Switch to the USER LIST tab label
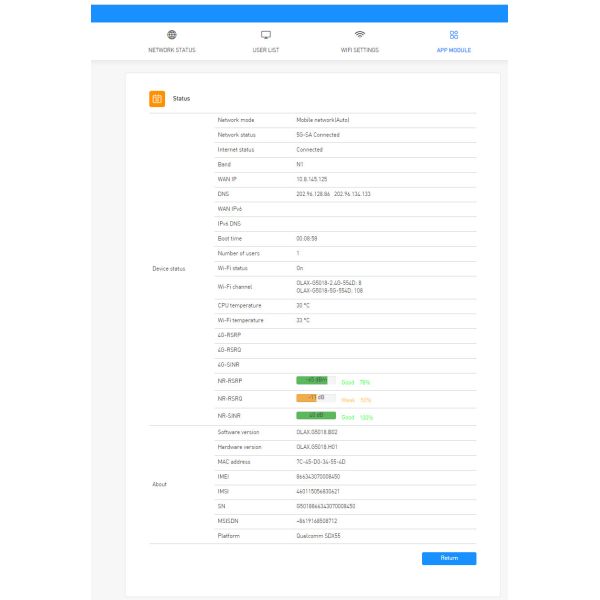This screenshot has height=600, width=600. (x=266, y=50)
